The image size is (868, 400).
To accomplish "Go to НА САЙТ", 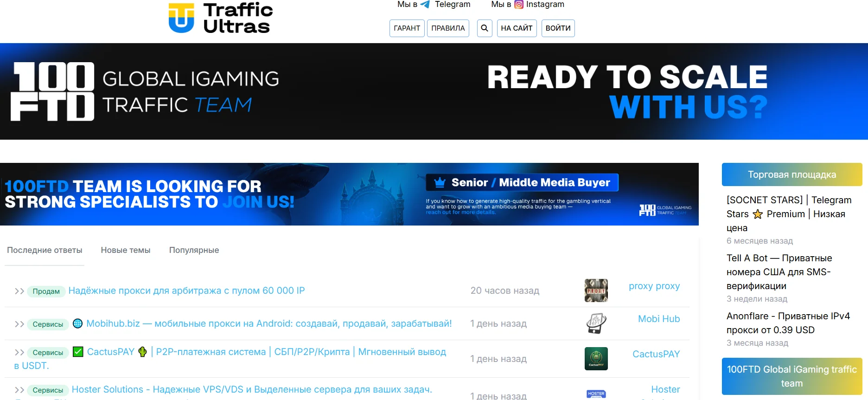I will click(517, 28).
